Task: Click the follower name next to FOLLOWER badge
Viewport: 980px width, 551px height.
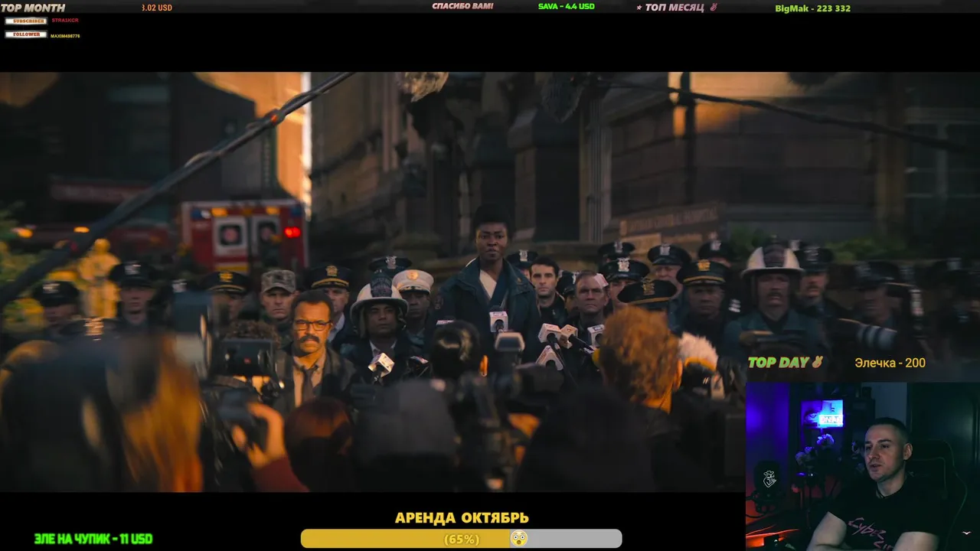Action: coord(65,36)
